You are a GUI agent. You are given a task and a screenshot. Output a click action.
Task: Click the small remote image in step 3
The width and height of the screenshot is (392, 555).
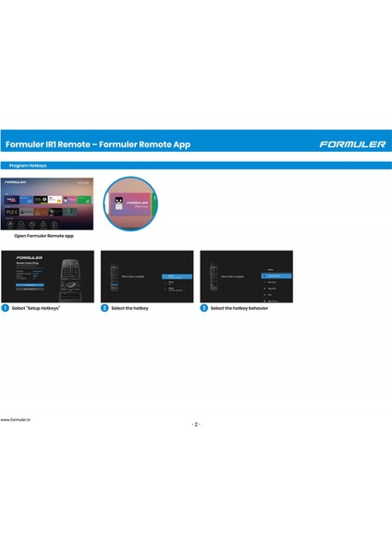pyautogui.click(x=214, y=277)
